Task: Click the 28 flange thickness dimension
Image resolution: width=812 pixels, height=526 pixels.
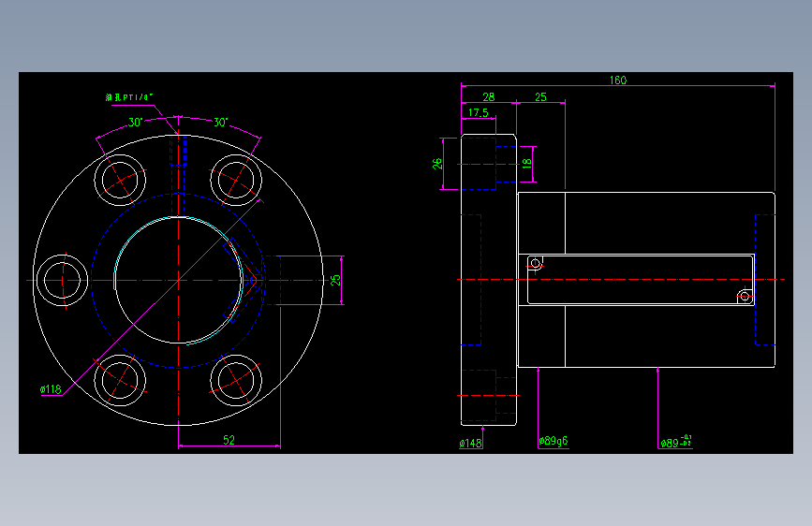Action: click(488, 96)
